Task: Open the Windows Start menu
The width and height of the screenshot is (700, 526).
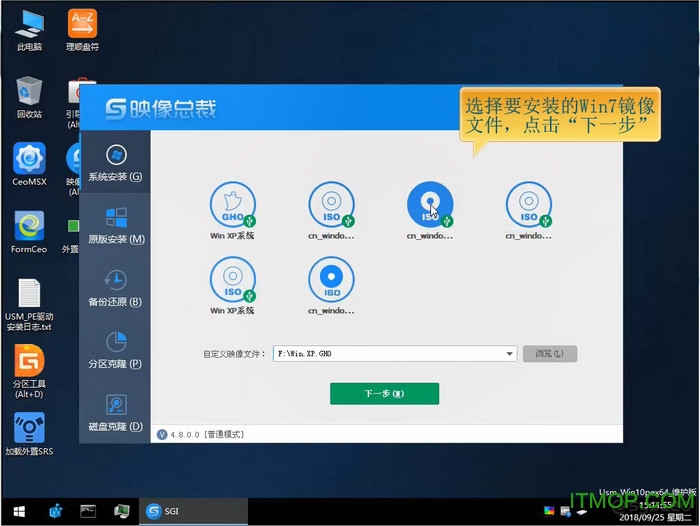Action: pyautogui.click(x=17, y=511)
